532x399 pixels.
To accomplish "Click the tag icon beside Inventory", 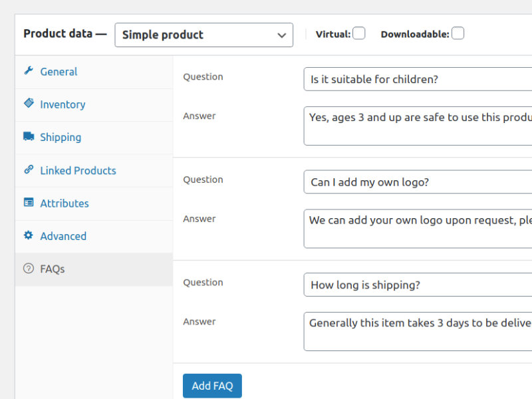I will coord(29,103).
